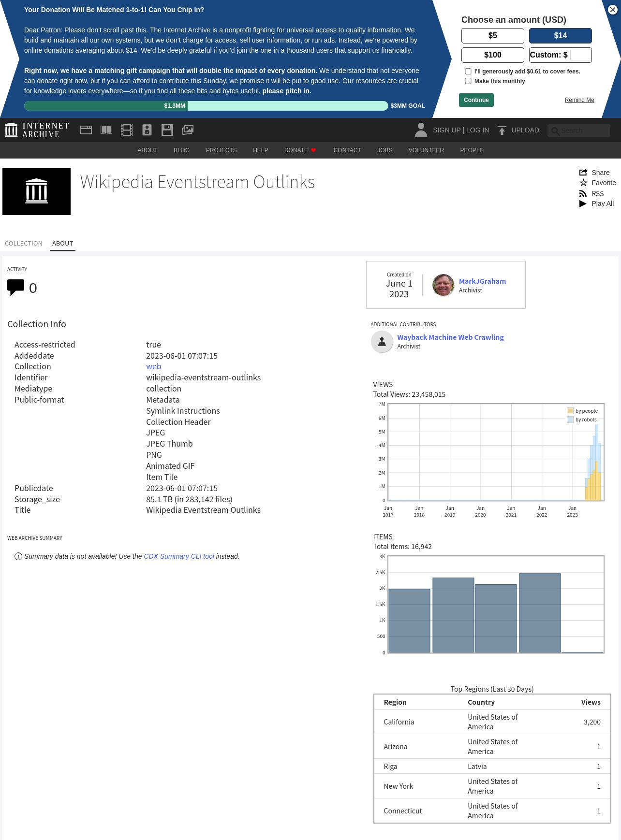
Task: Open the Web (Wayback) media icon
Action: click(86, 130)
